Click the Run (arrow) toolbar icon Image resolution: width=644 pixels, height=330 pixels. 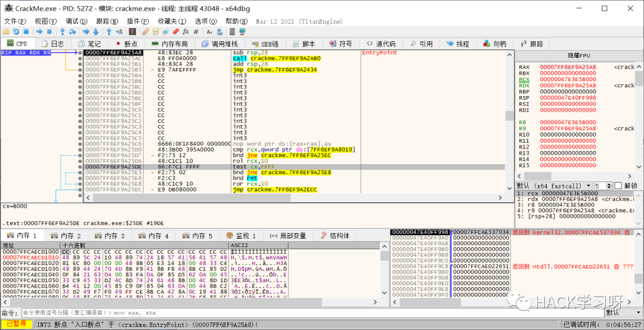(x=39, y=32)
